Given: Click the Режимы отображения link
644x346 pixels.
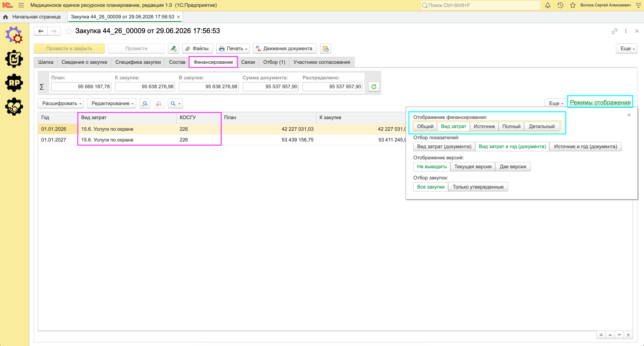Looking at the screenshot, I should click(x=600, y=103).
